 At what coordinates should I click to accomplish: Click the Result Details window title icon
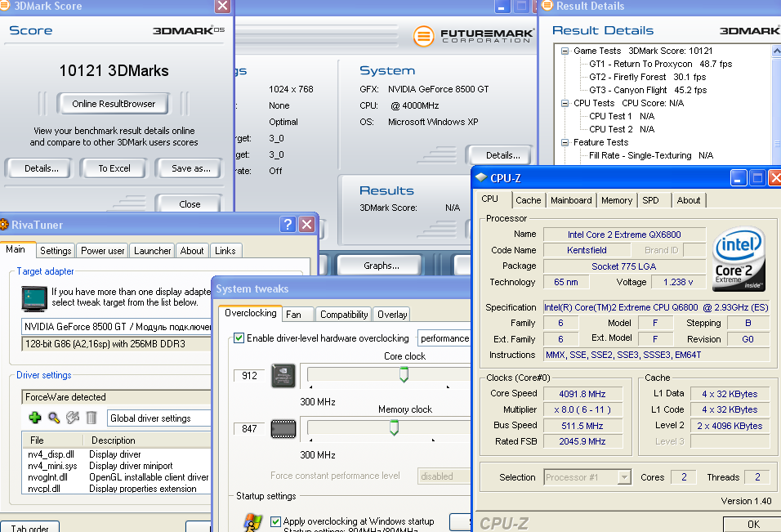[547, 6]
